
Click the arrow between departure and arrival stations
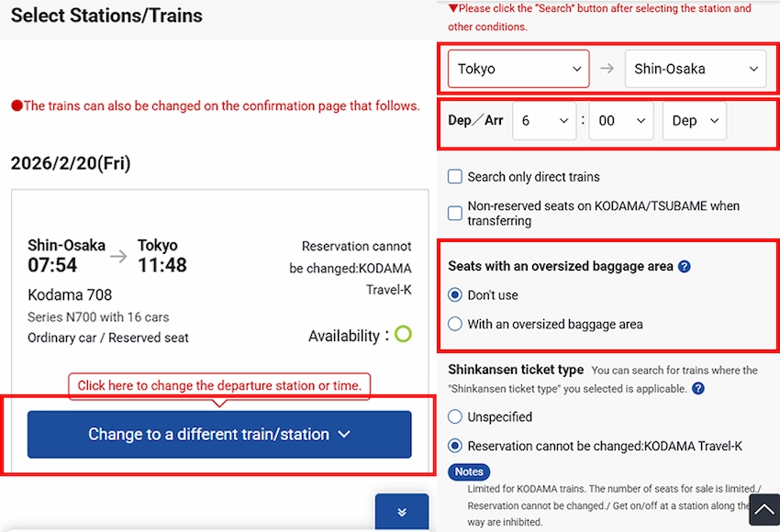[x=606, y=69]
